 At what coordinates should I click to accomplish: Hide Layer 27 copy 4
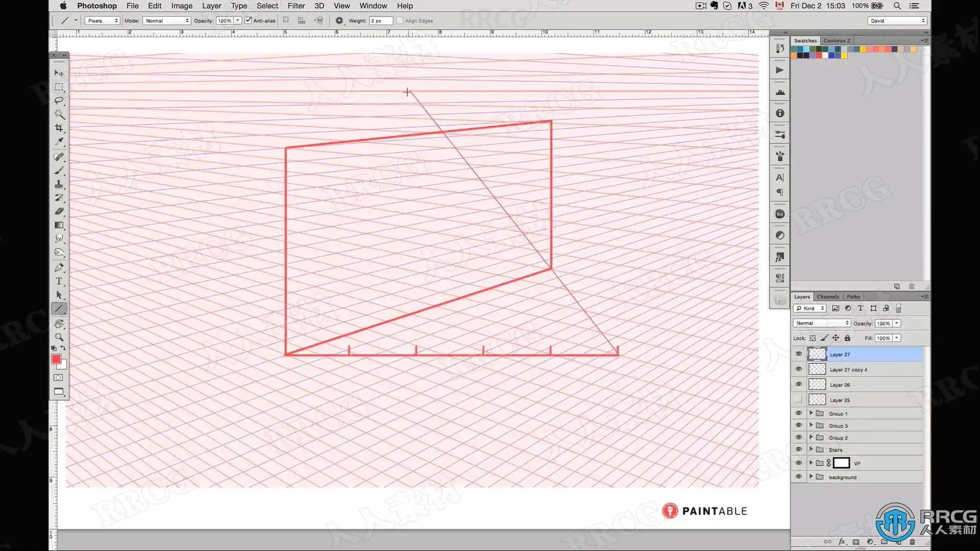point(799,369)
